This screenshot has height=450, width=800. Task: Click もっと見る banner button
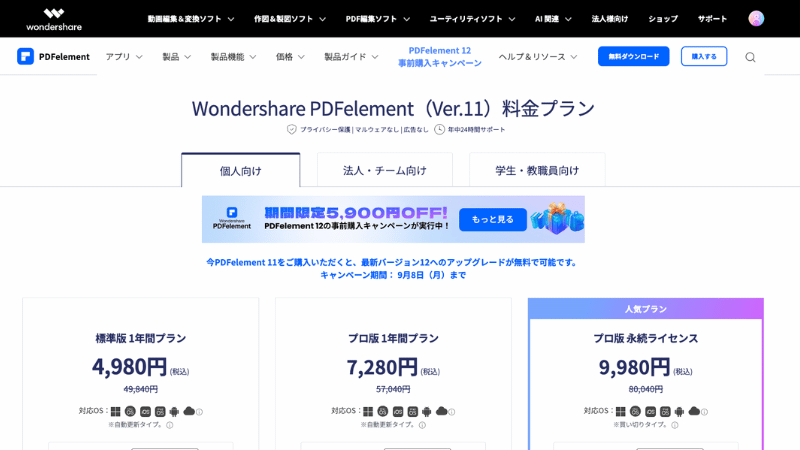click(493, 219)
